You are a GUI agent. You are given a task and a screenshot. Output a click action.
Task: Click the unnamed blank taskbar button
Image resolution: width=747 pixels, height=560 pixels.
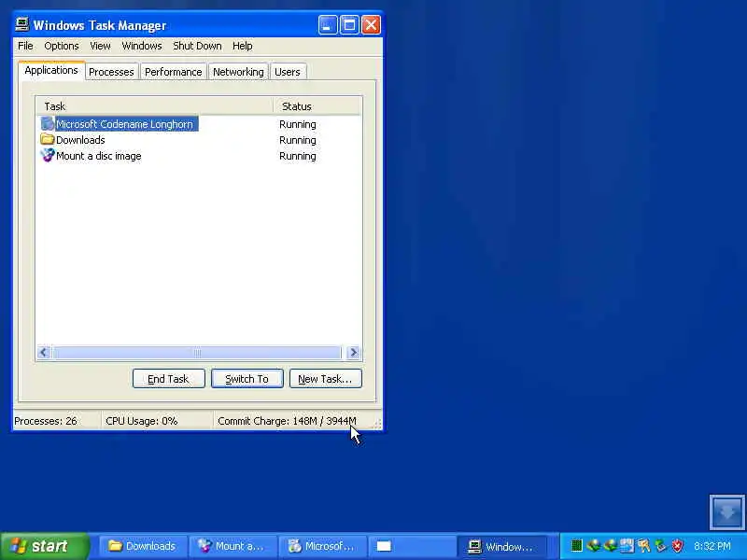pyautogui.click(x=412, y=546)
